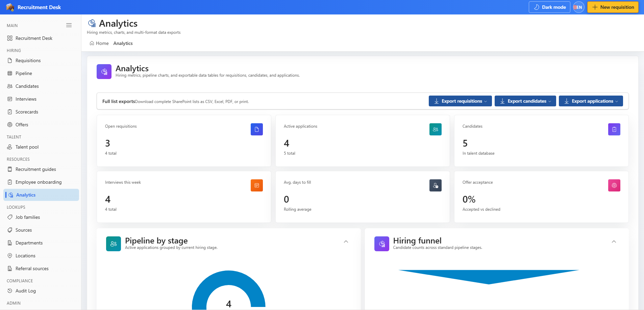The width and height of the screenshot is (644, 310).
Task: Click the Employee onboarding clipboard icon
Action: (10, 182)
